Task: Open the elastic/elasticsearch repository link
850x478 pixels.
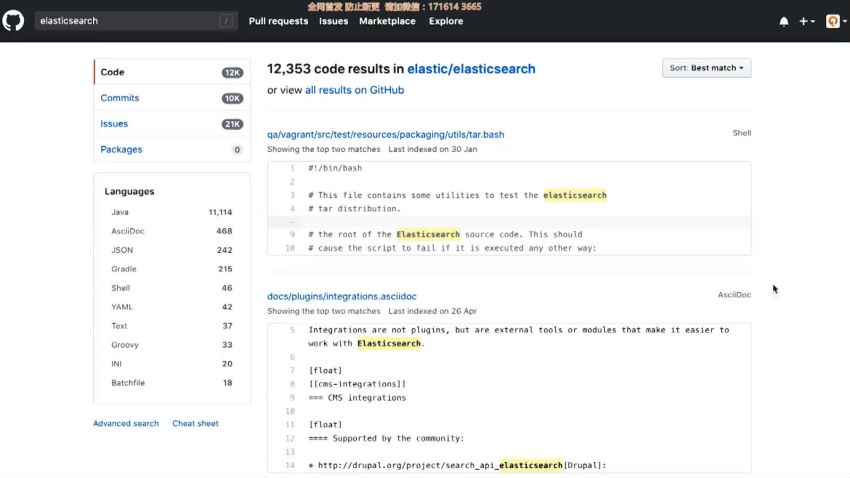Action: [x=471, y=69]
